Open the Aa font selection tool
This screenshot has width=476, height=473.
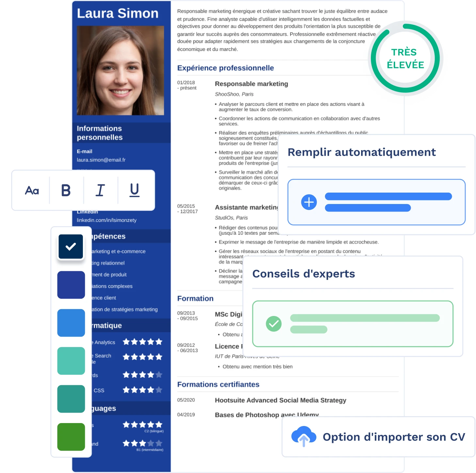coord(32,190)
